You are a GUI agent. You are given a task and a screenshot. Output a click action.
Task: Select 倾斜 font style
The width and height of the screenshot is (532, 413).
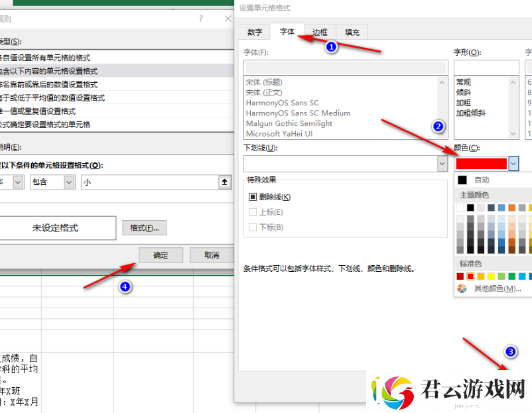pos(464,92)
